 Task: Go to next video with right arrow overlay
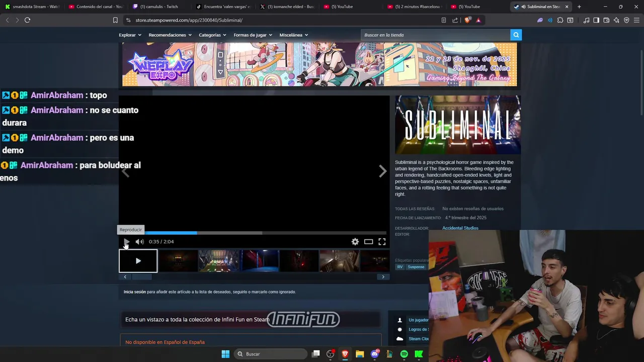coord(382,171)
